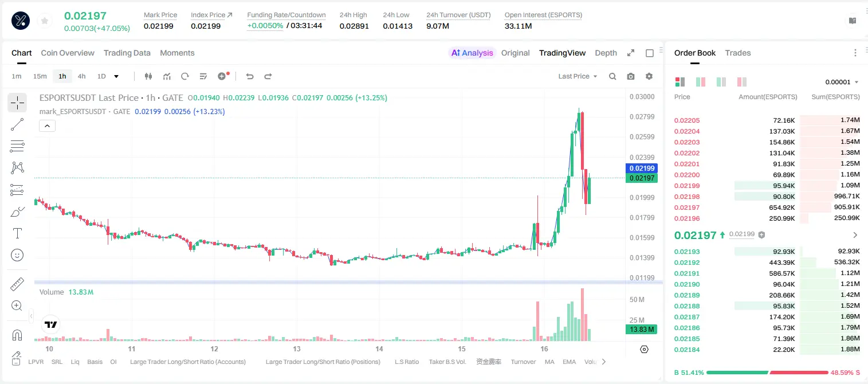This screenshot has height=384, width=868.
Task: Add the Large Trader Long/Short Ratio (Accounts) indicator
Action: coord(188,362)
